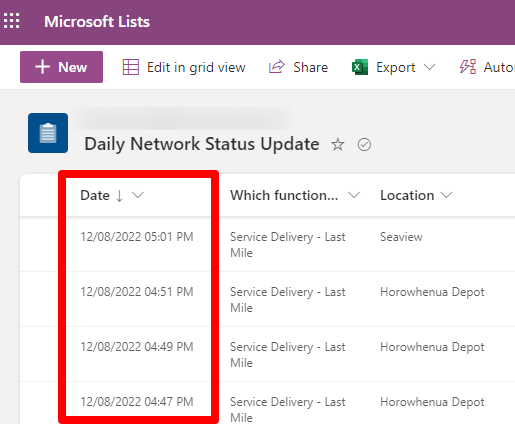This screenshot has height=424, width=515.
Task: Click the Date column header
Action: pos(95,195)
